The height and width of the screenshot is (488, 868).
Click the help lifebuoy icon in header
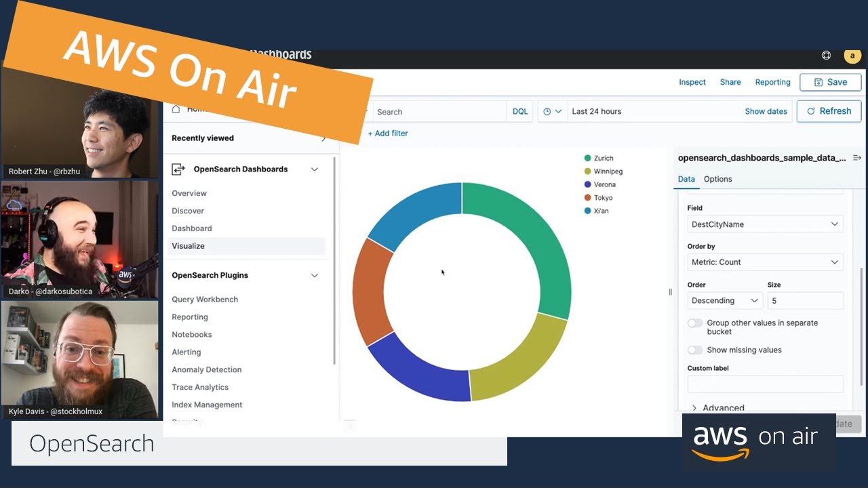click(x=826, y=56)
